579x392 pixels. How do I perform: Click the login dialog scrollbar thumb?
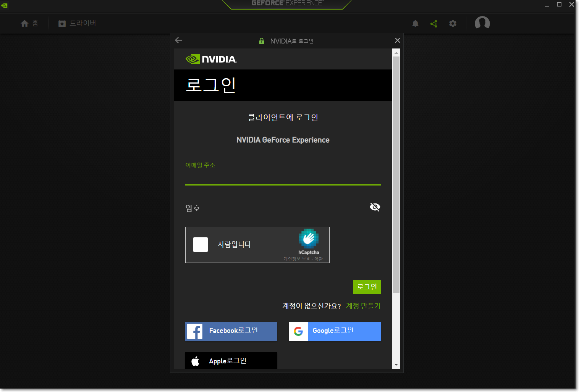[x=396, y=174]
